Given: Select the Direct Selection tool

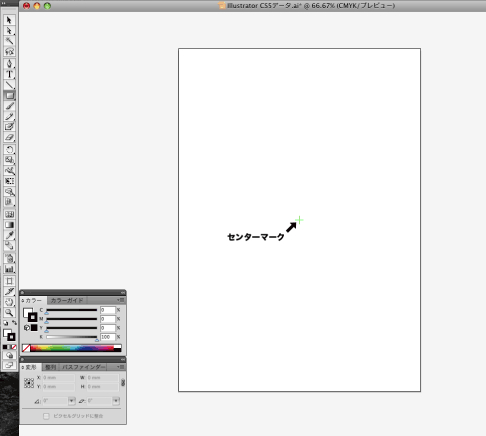Looking at the screenshot, I should [9, 31].
